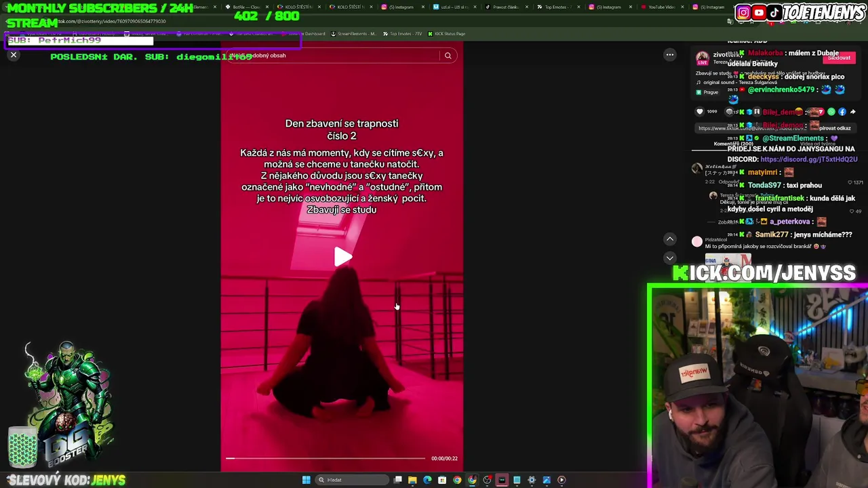Click the Prague location tag

click(x=707, y=92)
